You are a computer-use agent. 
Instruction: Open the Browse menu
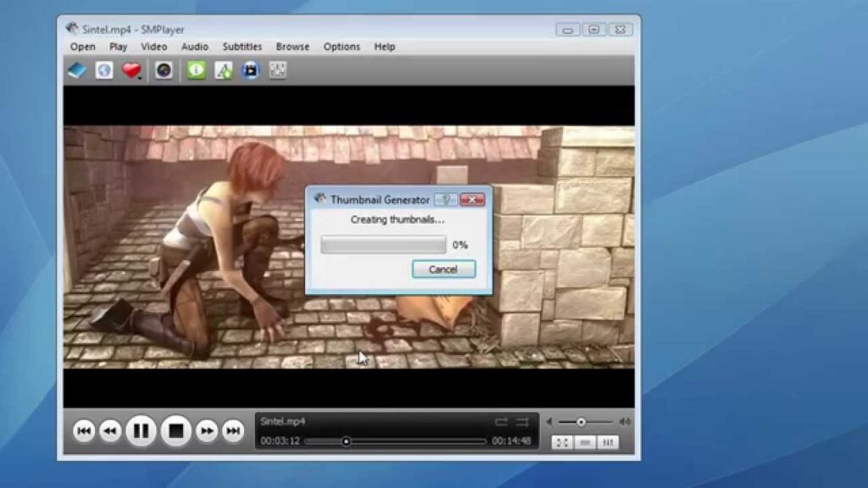pos(292,47)
